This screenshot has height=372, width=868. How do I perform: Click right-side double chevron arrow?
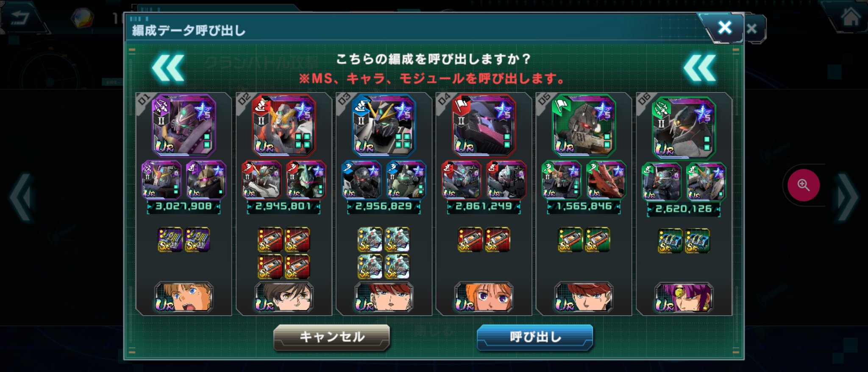pyautogui.click(x=700, y=68)
